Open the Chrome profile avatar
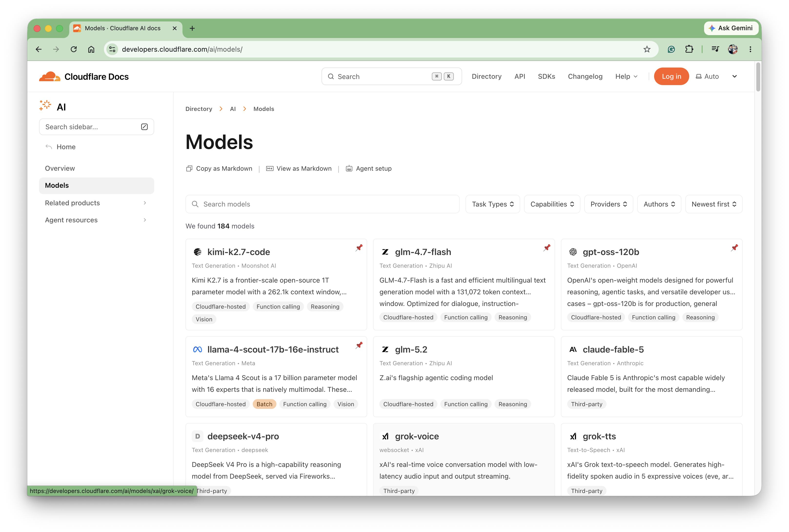Screen dimensions: 789x532 click(733, 49)
